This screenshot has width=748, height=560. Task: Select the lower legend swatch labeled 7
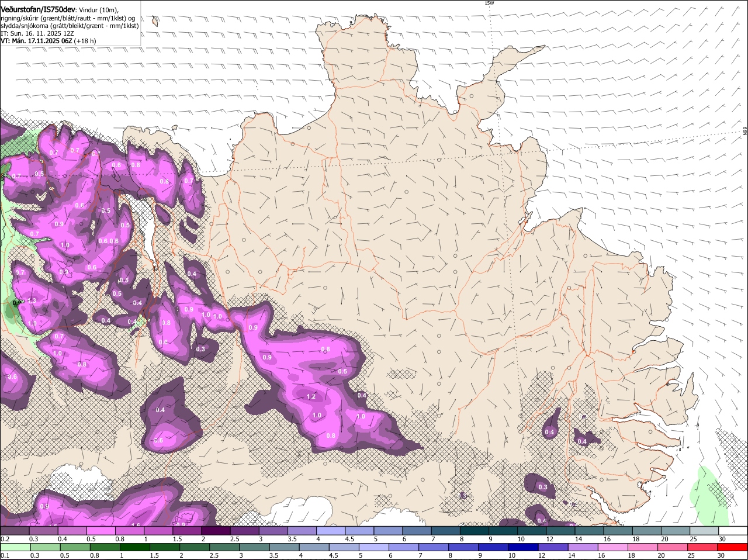click(x=434, y=548)
